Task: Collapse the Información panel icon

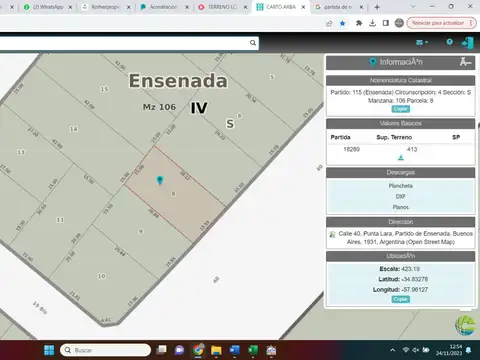Action: [465, 62]
